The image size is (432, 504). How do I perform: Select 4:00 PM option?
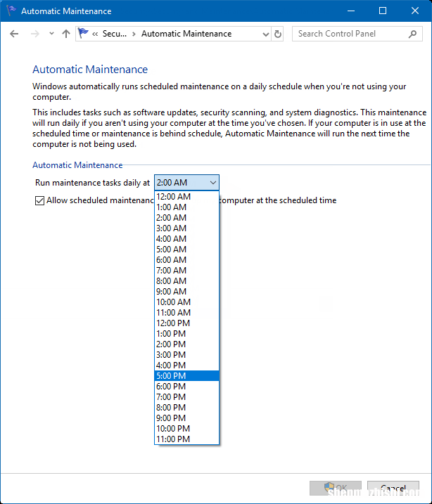pos(186,366)
